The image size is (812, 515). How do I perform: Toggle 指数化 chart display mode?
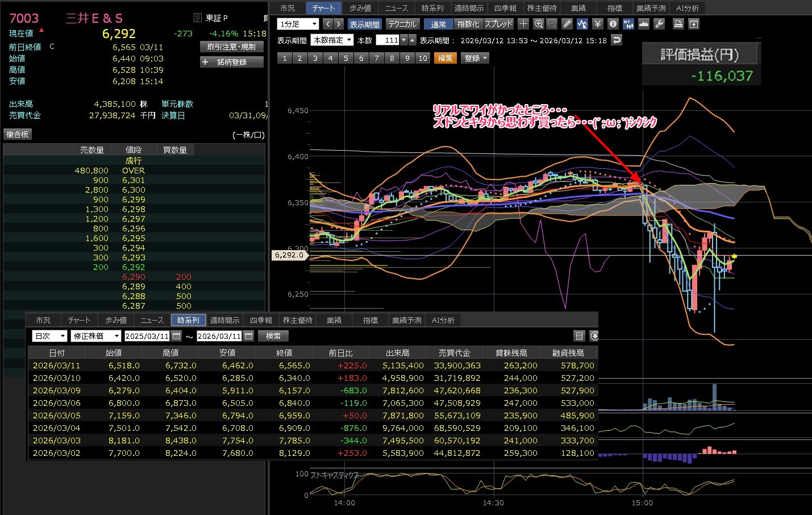point(468,24)
